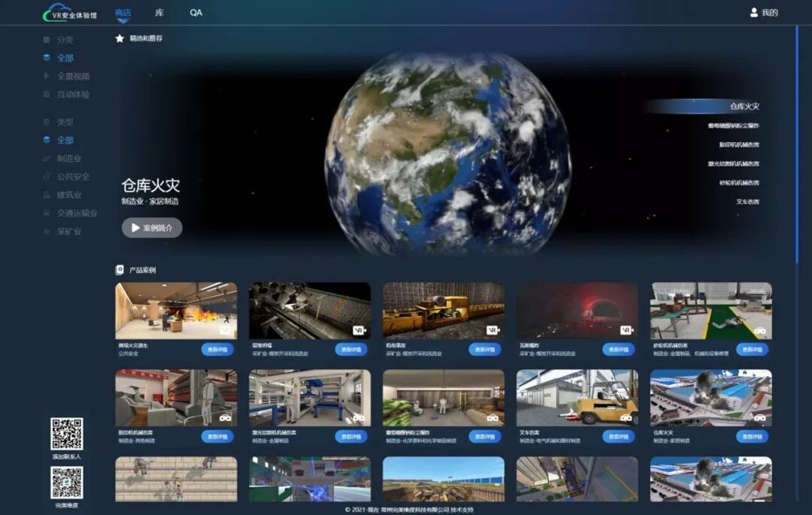Click the 添加联系人 QR code
Image resolution: width=812 pixels, height=515 pixels.
pyautogui.click(x=67, y=434)
